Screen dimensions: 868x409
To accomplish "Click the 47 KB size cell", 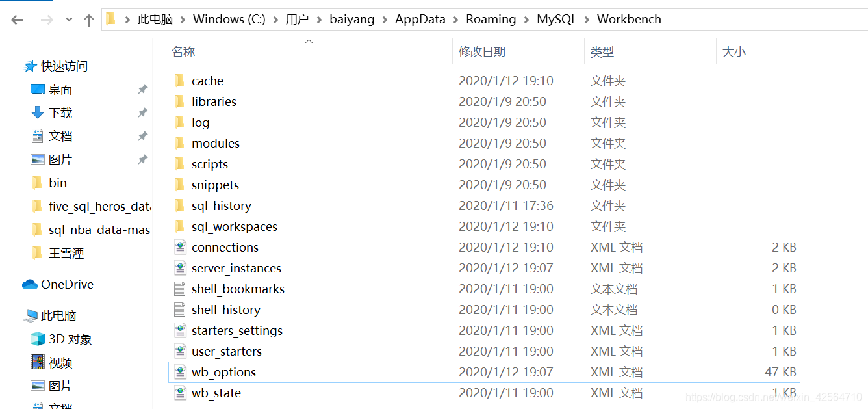I will [780, 372].
